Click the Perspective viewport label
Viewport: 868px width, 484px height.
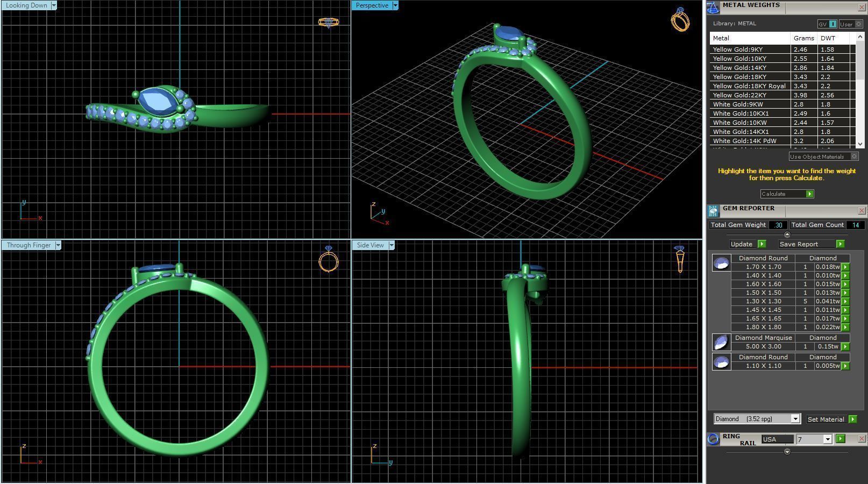pyautogui.click(x=372, y=5)
